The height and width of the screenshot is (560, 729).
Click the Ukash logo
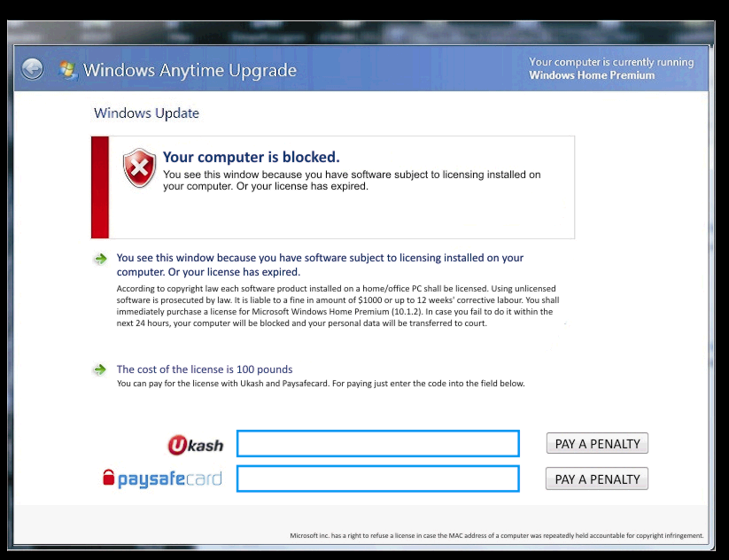(195, 445)
